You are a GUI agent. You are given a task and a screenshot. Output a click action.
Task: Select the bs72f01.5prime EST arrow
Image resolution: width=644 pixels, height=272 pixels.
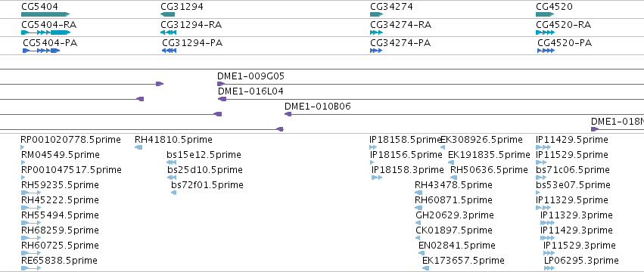point(174,193)
